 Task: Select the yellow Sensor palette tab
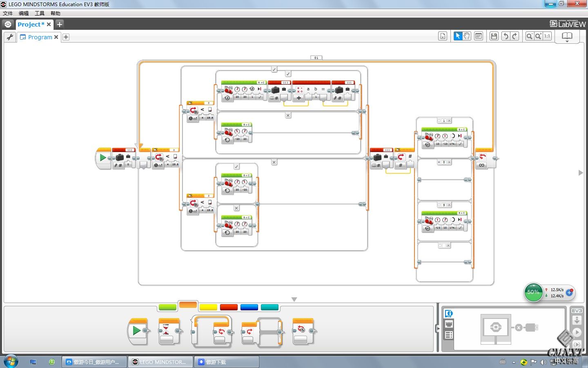pos(208,307)
